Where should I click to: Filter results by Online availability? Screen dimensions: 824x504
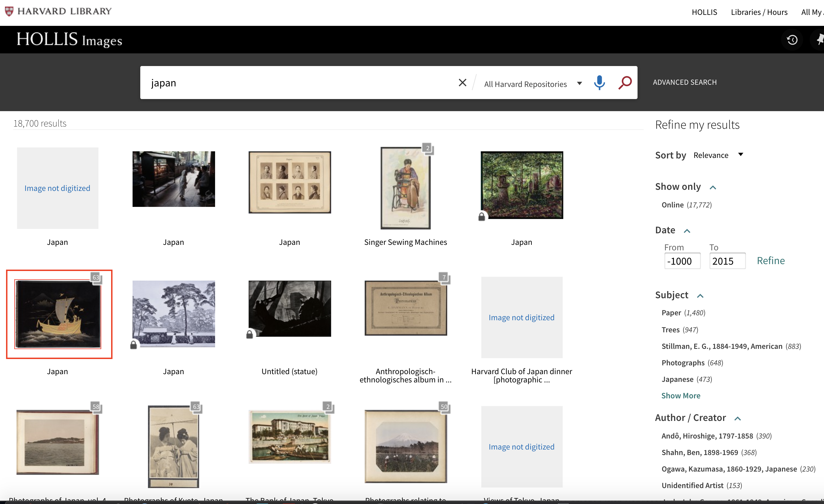[672, 205]
